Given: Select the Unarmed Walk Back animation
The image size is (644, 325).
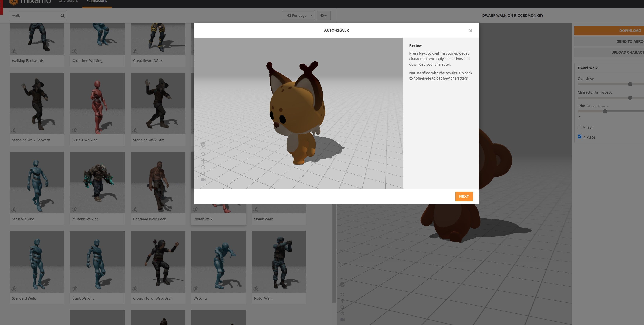Looking at the screenshot, I should tap(158, 188).
